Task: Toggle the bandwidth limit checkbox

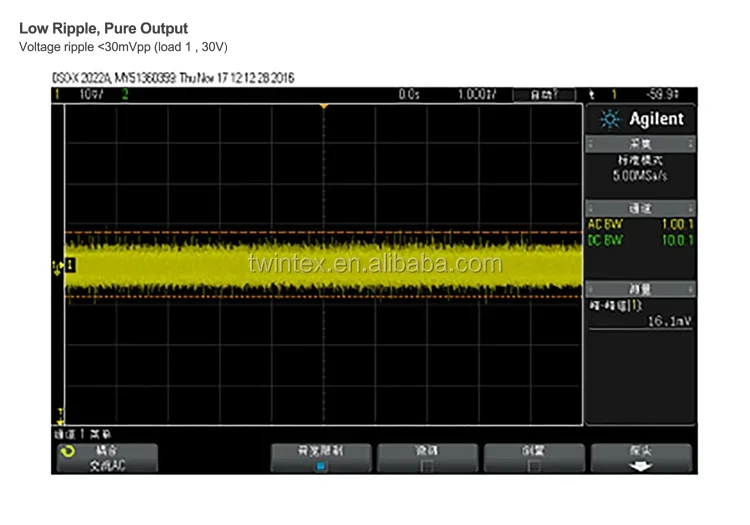Action: (321, 466)
